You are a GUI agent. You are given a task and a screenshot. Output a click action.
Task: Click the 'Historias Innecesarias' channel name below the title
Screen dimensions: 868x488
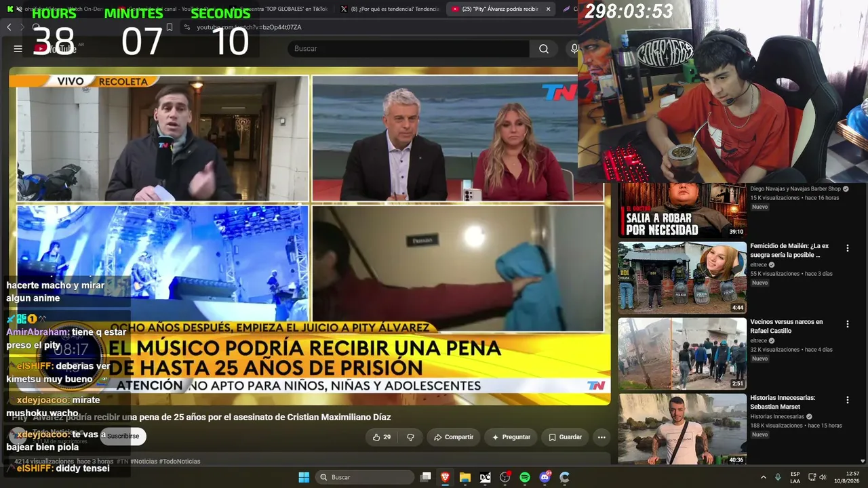coord(777,417)
